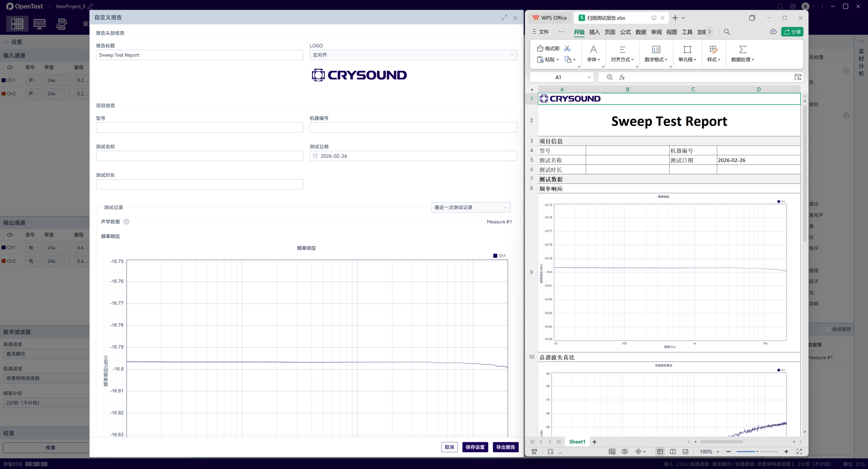Click the 保存设置 button

tap(475, 447)
